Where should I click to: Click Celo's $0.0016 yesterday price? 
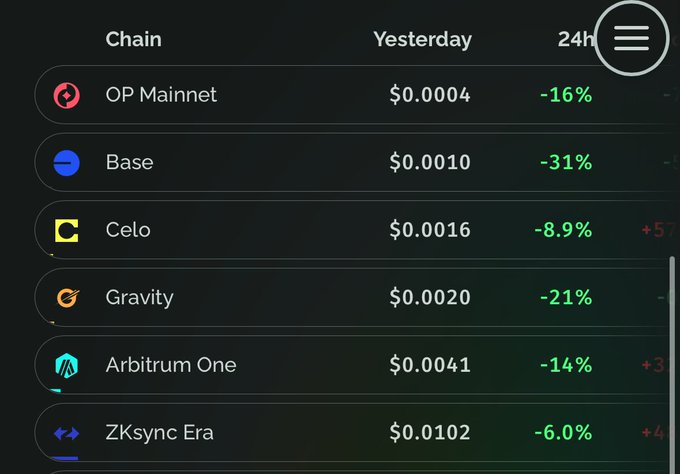click(x=430, y=230)
